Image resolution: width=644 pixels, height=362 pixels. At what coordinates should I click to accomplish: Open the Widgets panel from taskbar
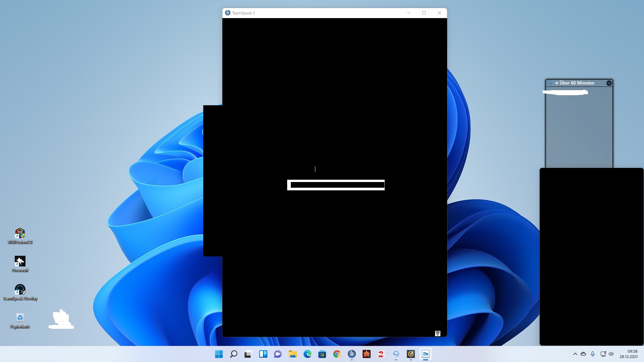263,354
